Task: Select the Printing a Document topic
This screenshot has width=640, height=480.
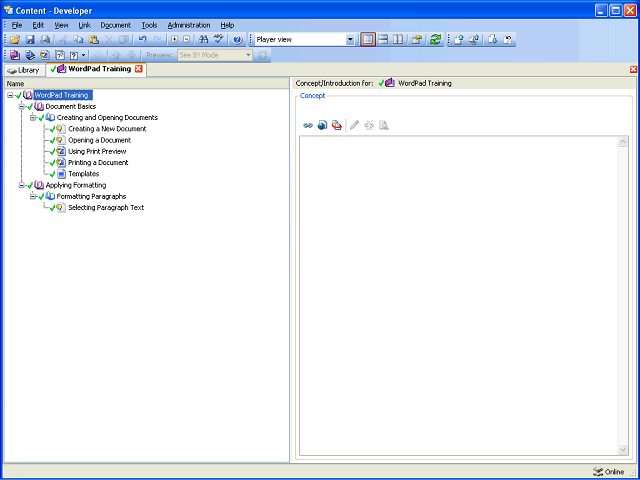Action: click(98, 163)
